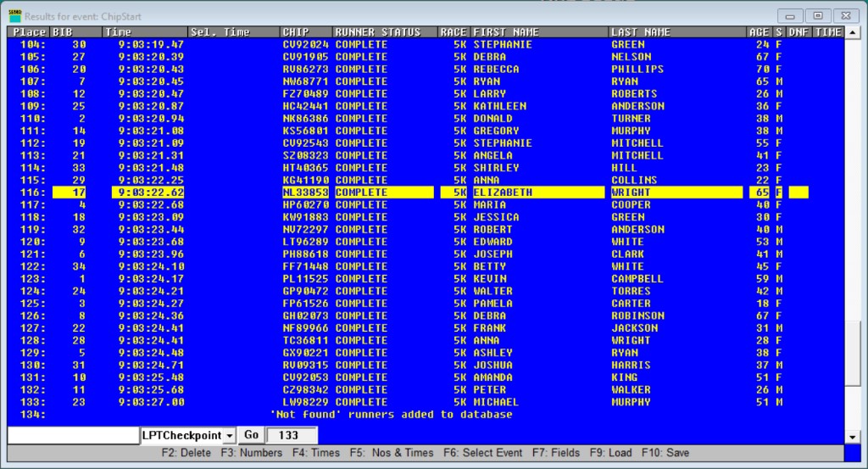Click the field showing 133
Viewport: 868px width, 469px height.
[292, 435]
